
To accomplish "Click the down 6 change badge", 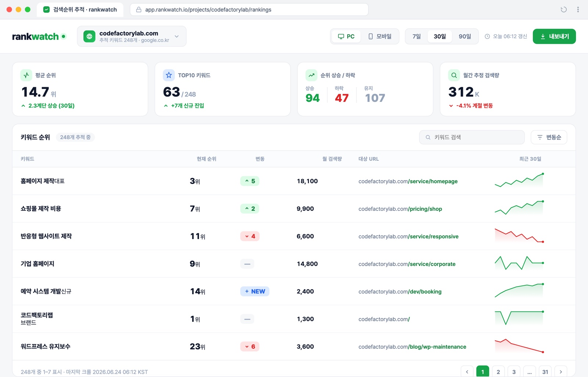I will tap(250, 346).
